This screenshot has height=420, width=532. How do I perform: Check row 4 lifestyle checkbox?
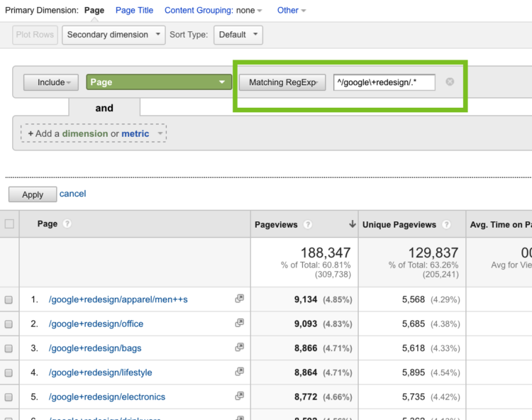9,373
